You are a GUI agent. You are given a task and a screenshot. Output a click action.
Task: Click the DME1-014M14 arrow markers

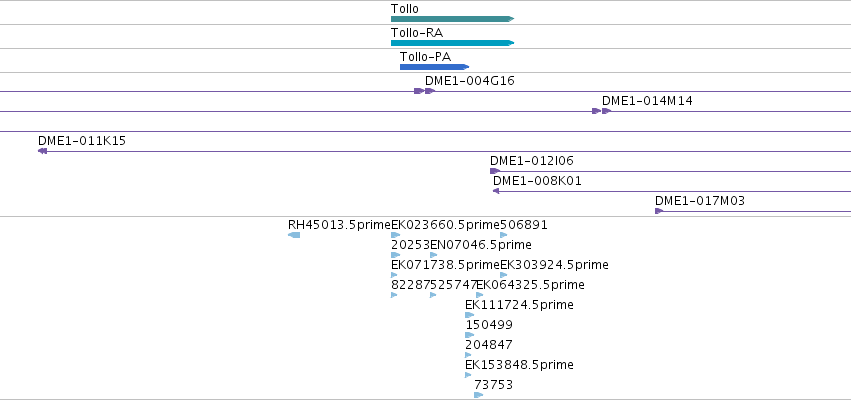(x=601, y=111)
